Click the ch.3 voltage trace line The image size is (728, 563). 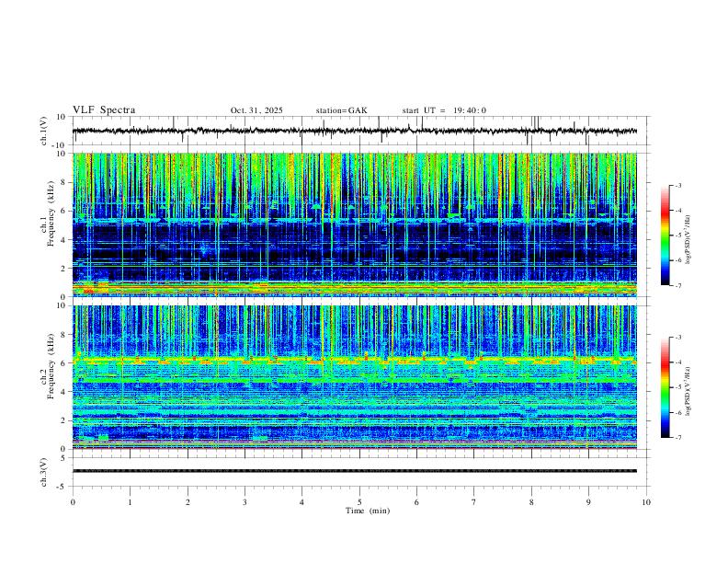coord(355,471)
